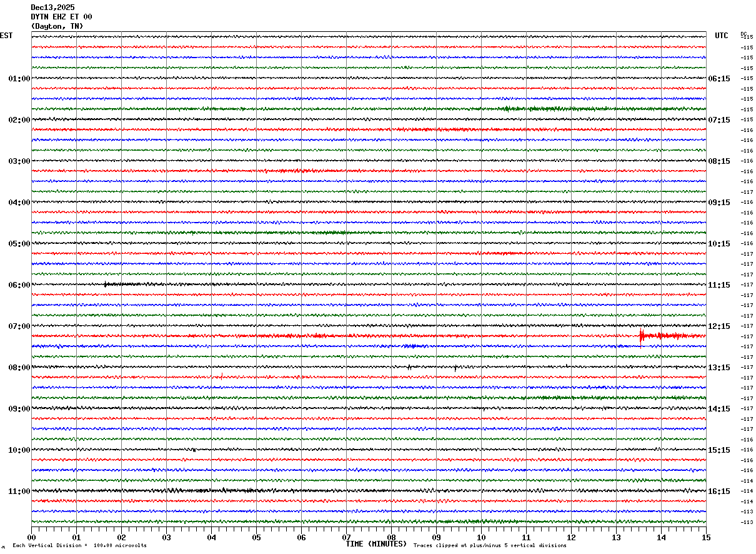The image size is (756, 554).
Task: Click minute tick label 09 on x-axis
Action: pyautogui.click(x=436, y=537)
